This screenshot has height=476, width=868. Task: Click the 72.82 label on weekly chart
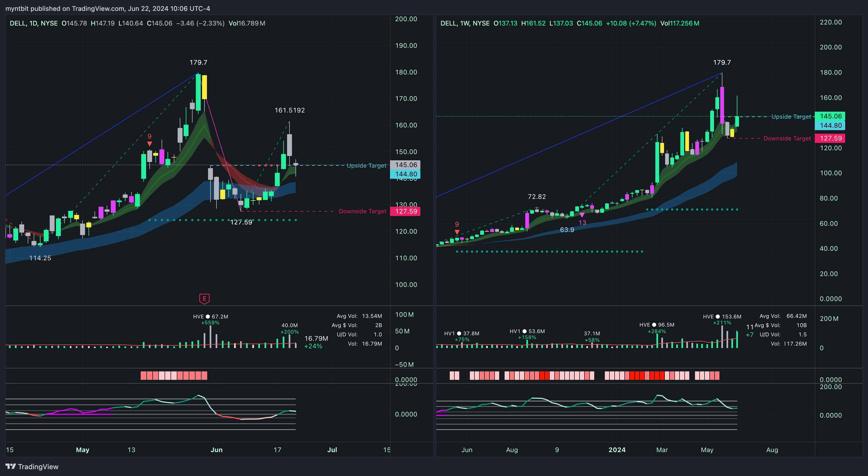(537, 196)
